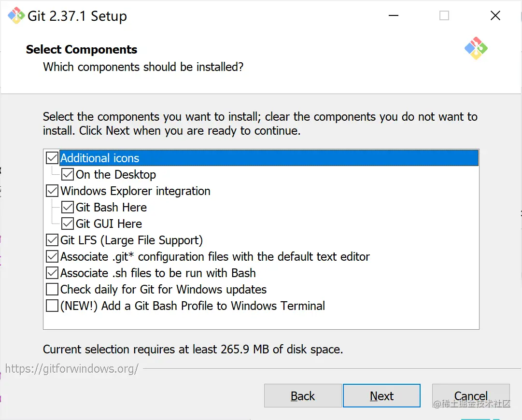Uncheck the Additional icons checkbox
Image resolution: width=522 pixels, height=420 pixels.
[x=52, y=158]
